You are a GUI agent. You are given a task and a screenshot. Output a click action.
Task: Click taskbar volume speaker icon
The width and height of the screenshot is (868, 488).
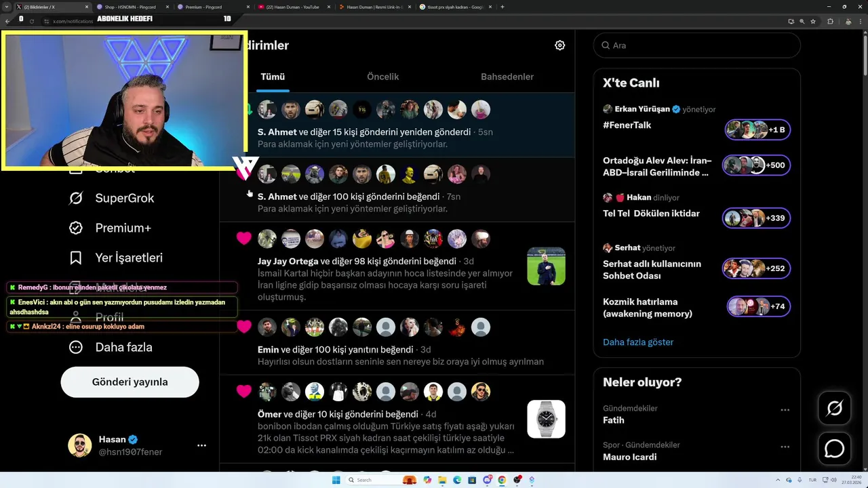[x=833, y=480]
